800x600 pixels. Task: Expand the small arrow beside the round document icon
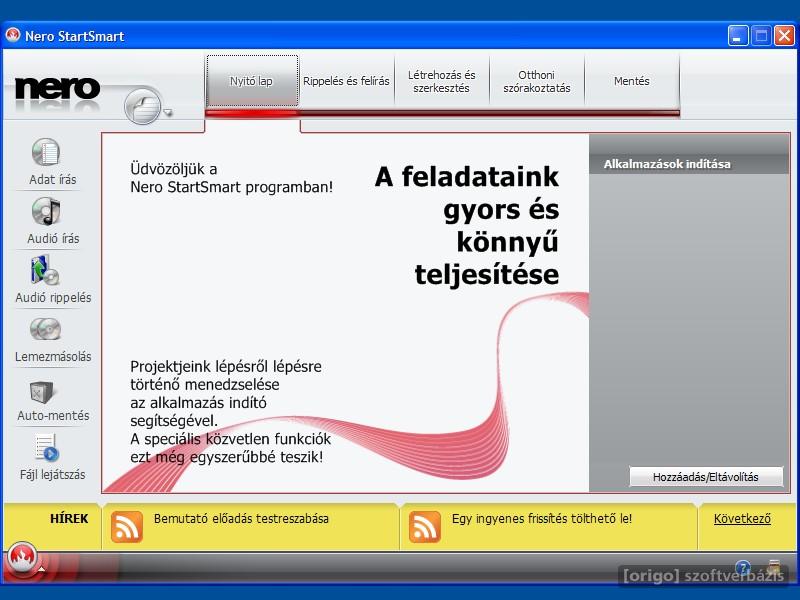click(168, 112)
